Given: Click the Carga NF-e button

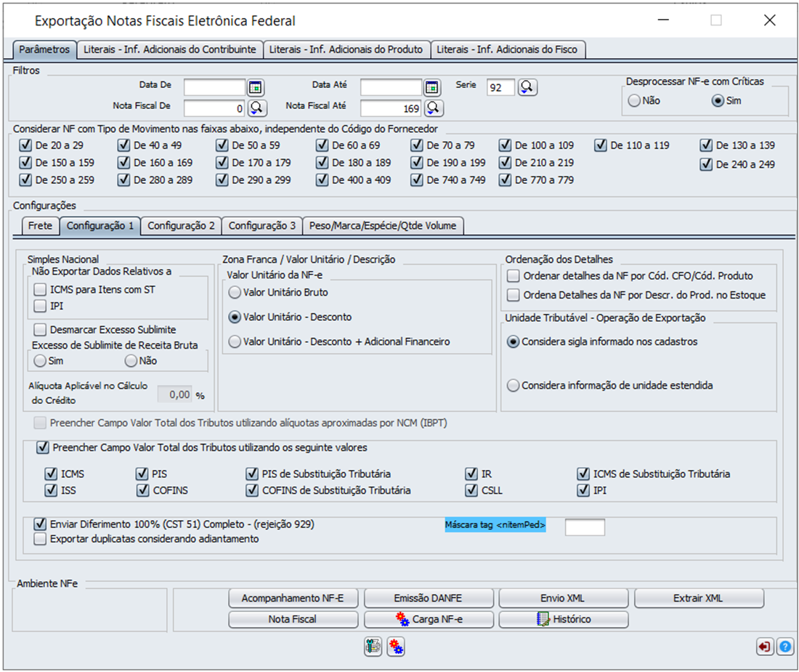Looking at the screenshot, I should coord(429,619).
